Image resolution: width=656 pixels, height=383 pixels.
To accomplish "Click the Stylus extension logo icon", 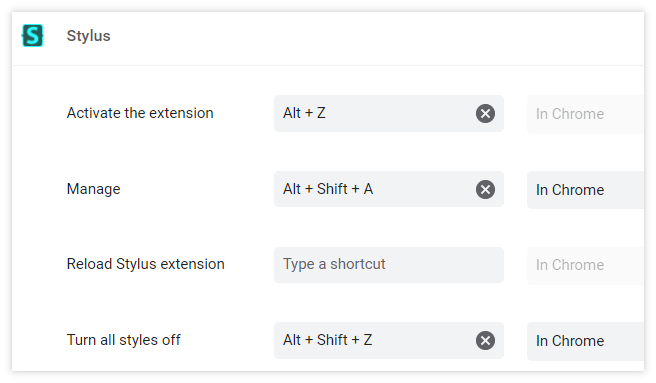I will point(33,36).
